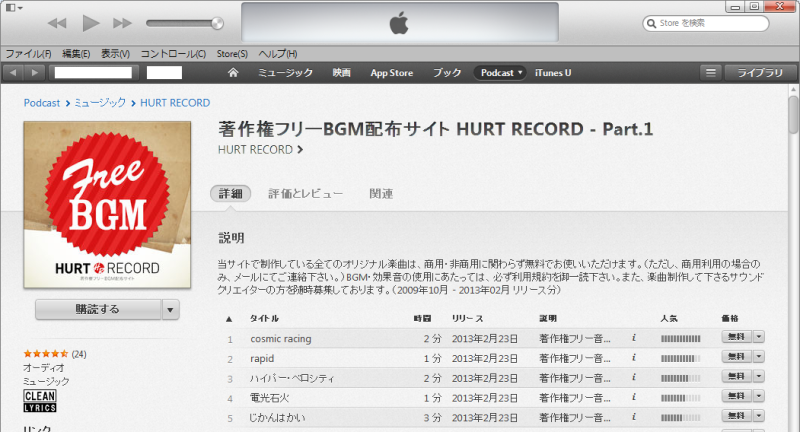
Task: Click the 購読する subscribe button
Action: point(98,309)
